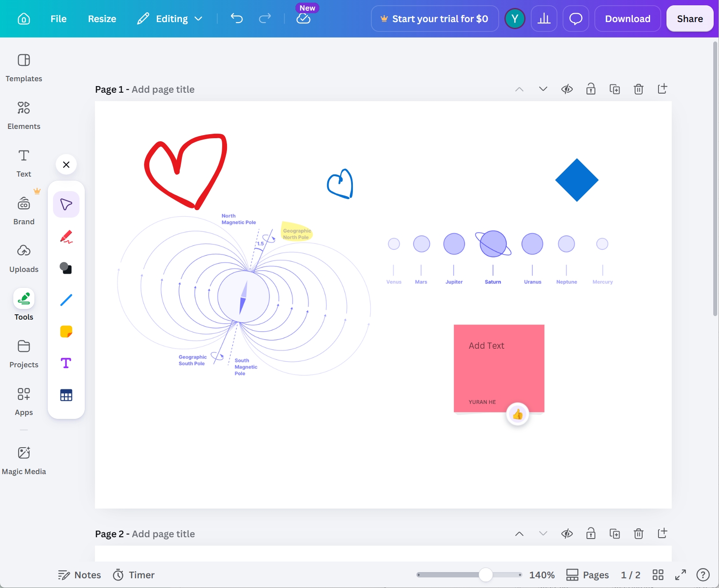This screenshot has height=588, width=719.
Task: Move Page 2 down
Action: pos(543,534)
